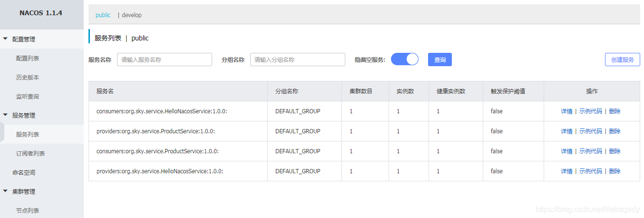Collapse the 配置管理 menu arrow
Screen dimensions: 644x218
pos(5,39)
